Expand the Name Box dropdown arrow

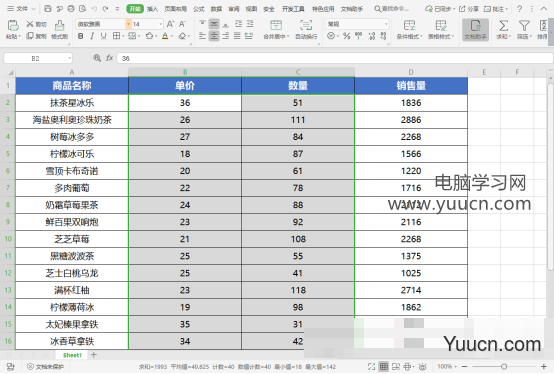(x=70, y=58)
